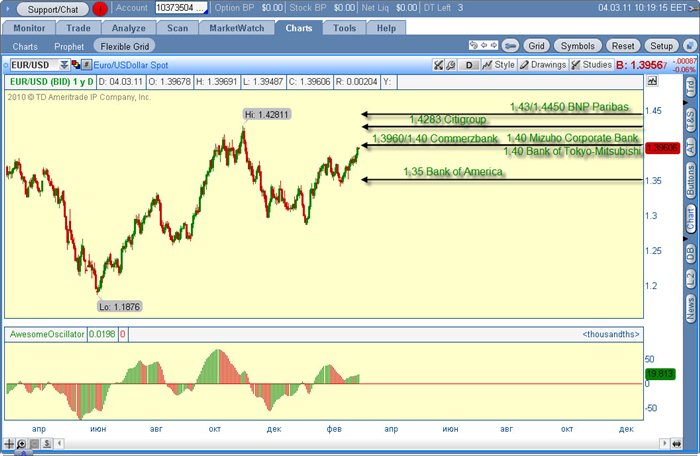The image size is (700, 456).
Task: Switch to the Monitor tab
Action: click(x=29, y=28)
